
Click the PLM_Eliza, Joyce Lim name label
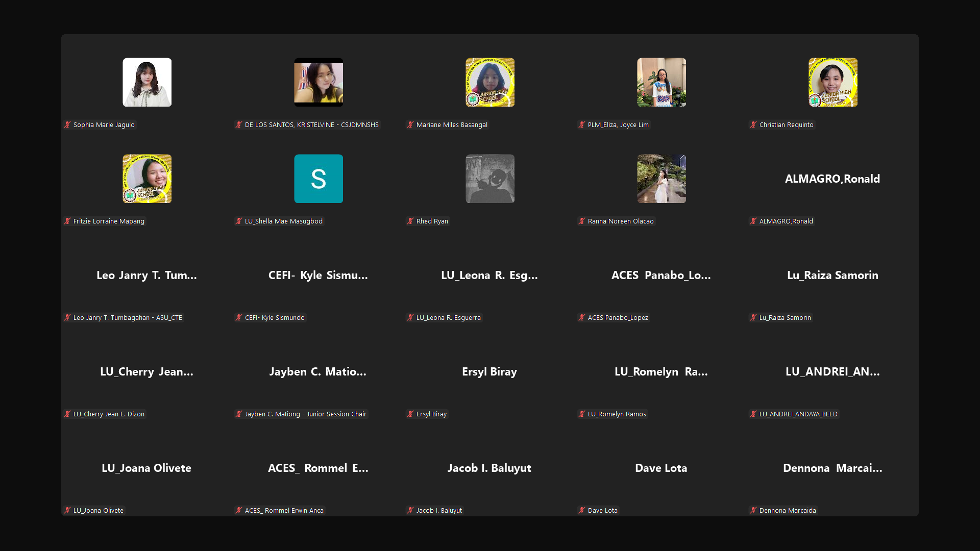[x=618, y=124]
